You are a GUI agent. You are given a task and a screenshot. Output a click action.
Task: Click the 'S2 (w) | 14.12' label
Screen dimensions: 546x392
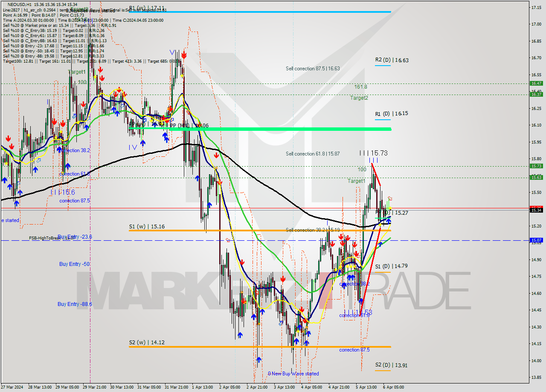(x=147, y=342)
